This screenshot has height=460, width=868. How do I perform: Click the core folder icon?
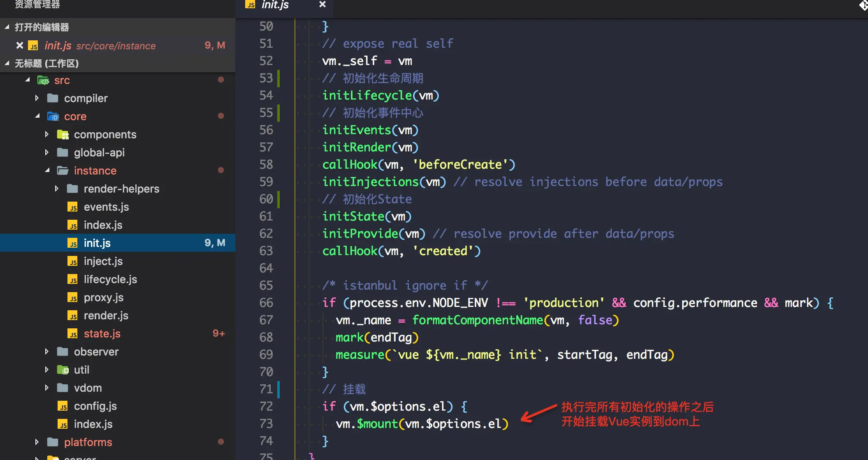(x=53, y=116)
